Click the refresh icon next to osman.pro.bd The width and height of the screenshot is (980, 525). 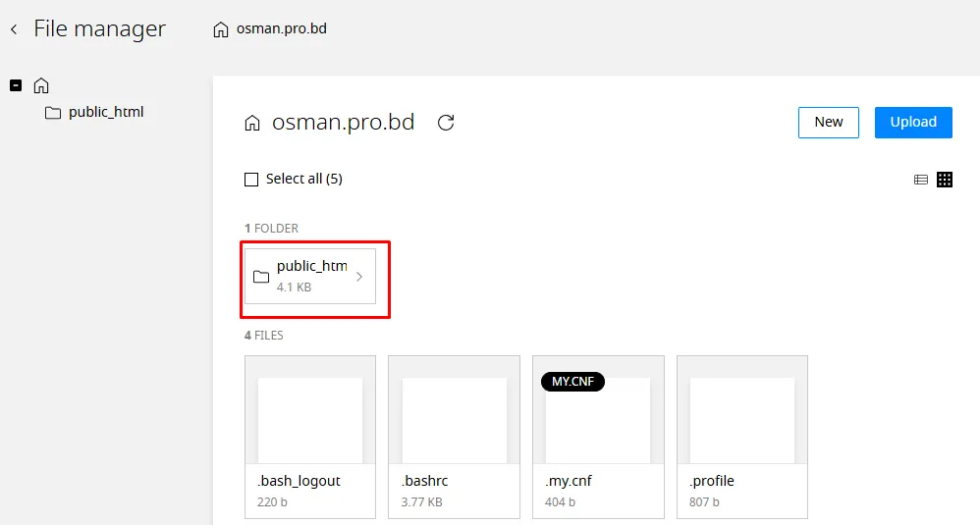pyautogui.click(x=446, y=123)
